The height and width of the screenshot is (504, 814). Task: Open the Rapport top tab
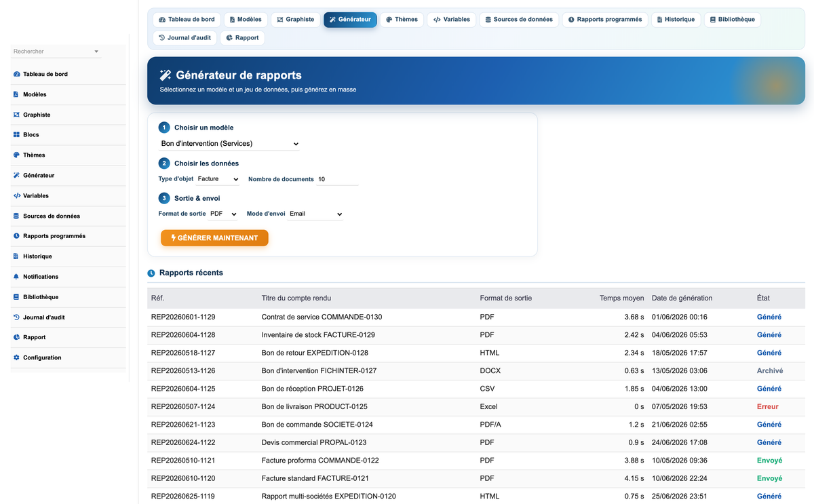pyautogui.click(x=243, y=38)
